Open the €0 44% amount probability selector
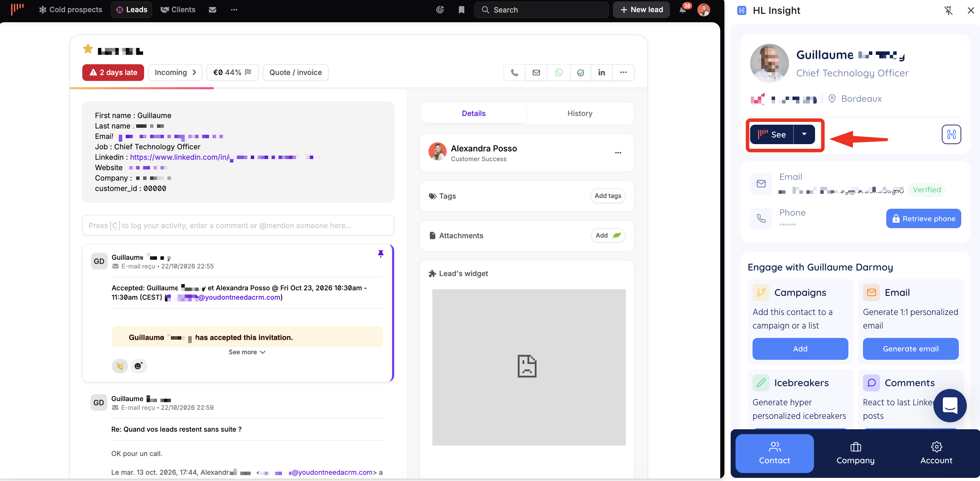The width and height of the screenshot is (980, 481). point(232,72)
